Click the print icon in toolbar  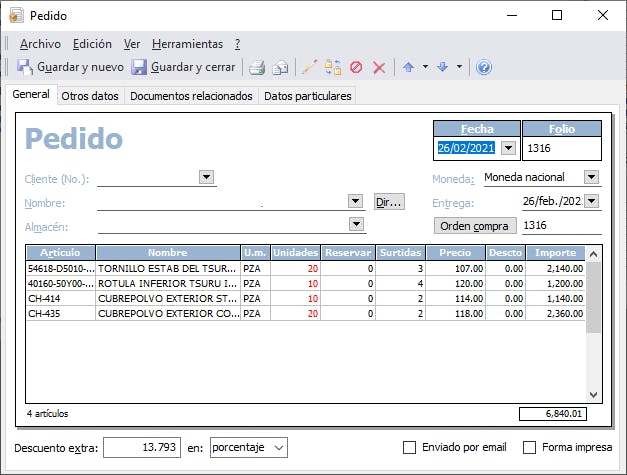pyautogui.click(x=257, y=68)
